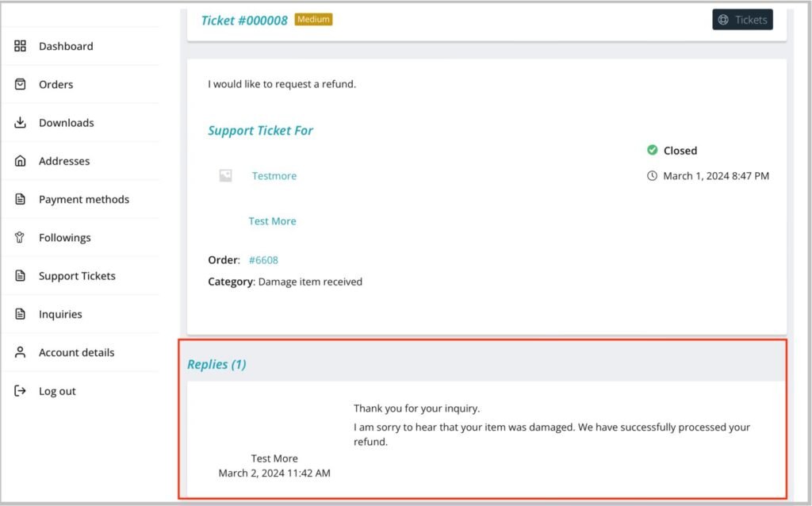Click the Replies (1) heading
812x506 pixels.
[x=216, y=365]
